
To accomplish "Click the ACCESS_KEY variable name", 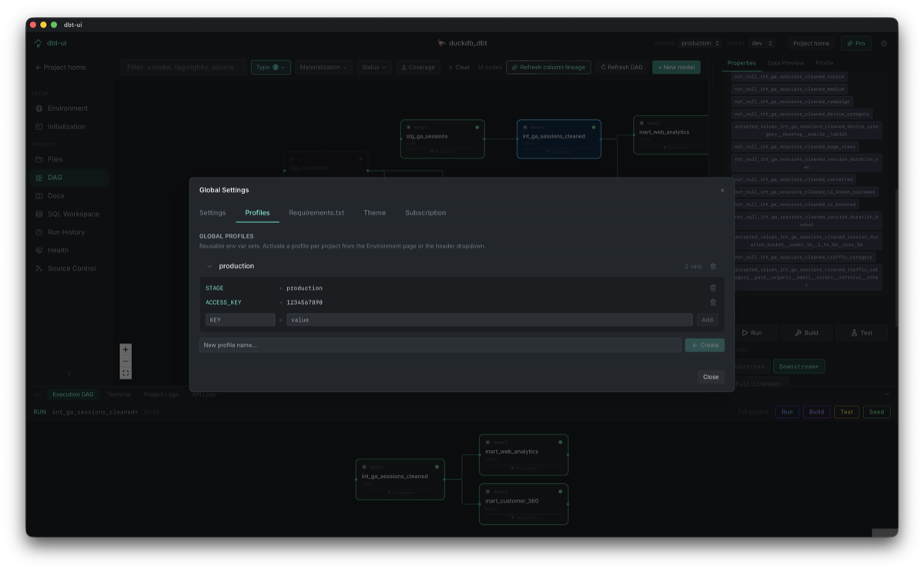I will (223, 302).
